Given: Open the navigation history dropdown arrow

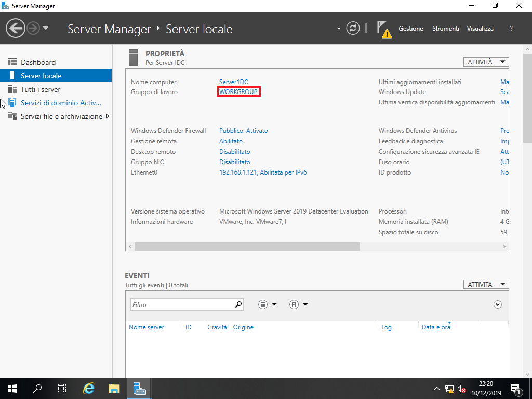Looking at the screenshot, I should (x=46, y=28).
